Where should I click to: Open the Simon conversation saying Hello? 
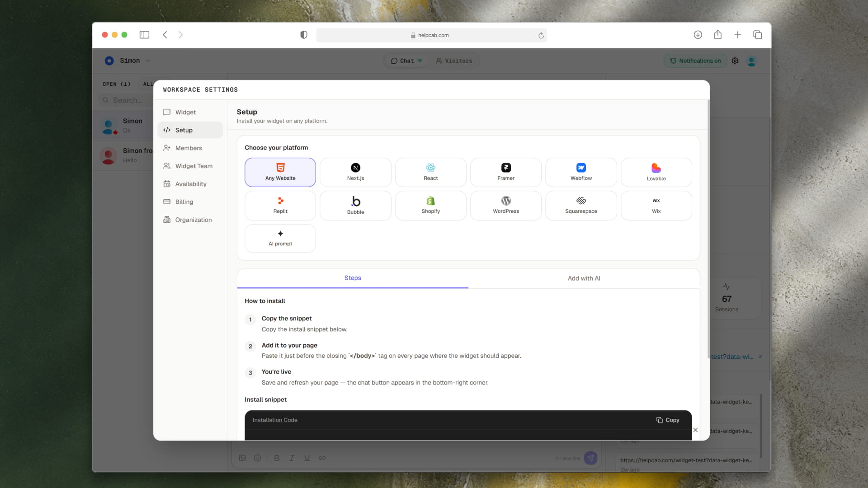[x=123, y=155]
